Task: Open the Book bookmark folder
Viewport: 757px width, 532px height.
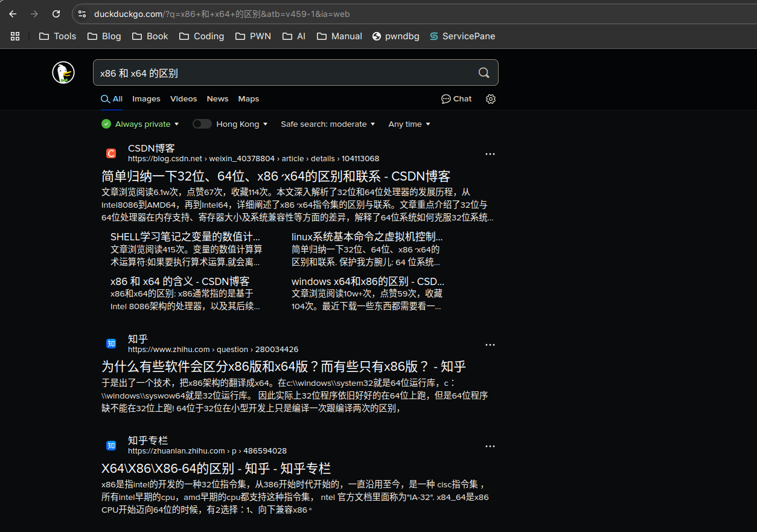Action: 150,36
